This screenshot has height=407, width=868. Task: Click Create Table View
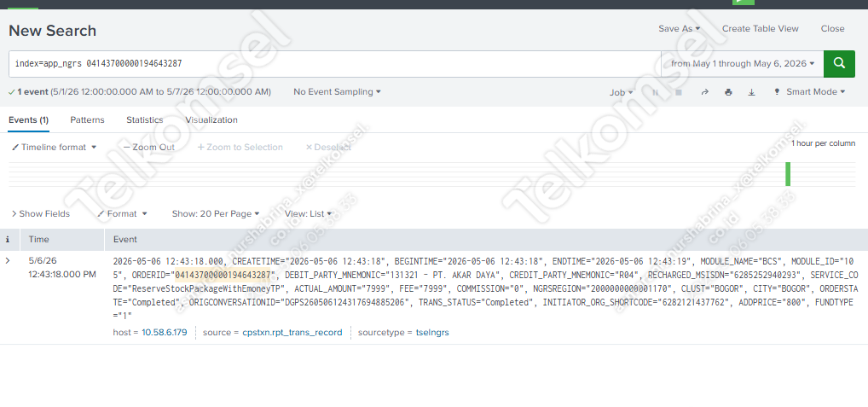(760, 28)
